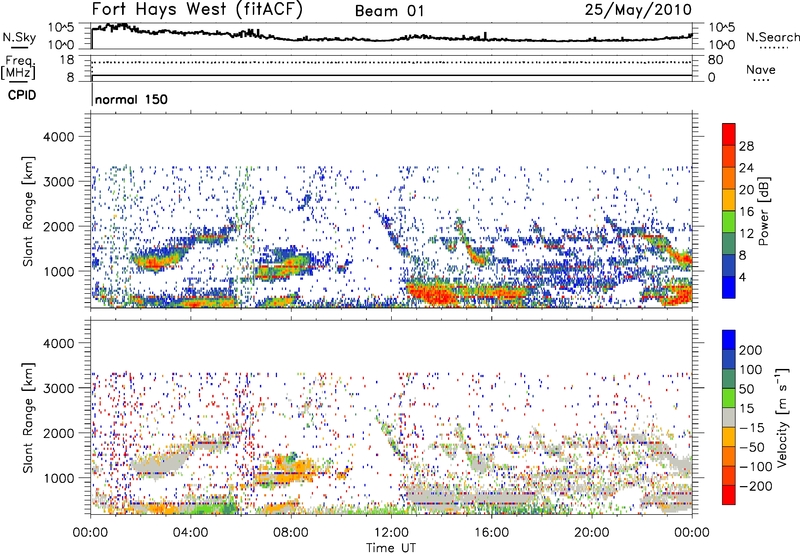Screen dimensions: 800x554
Task: Pick the light green segment of velocity colorbar
Action: pos(729,398)
